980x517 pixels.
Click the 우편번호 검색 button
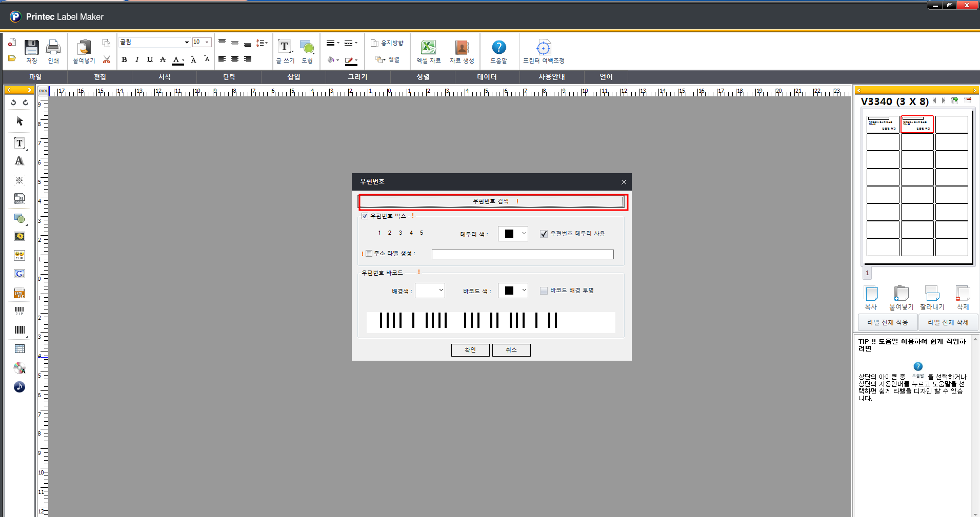click(x=491, y=201)
